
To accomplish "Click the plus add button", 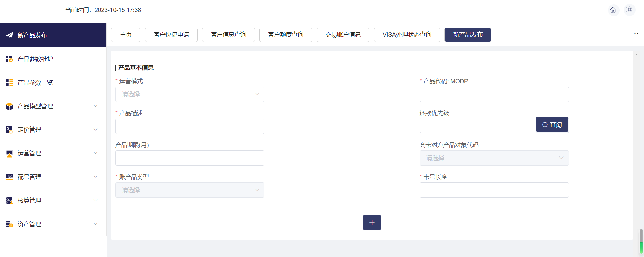I will [x=372, y=223].
